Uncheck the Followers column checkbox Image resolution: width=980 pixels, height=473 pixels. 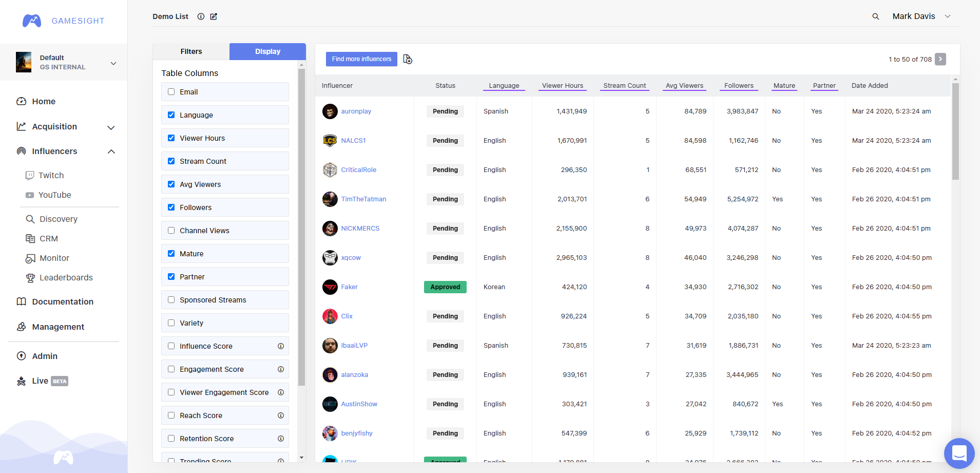point(171,207)
